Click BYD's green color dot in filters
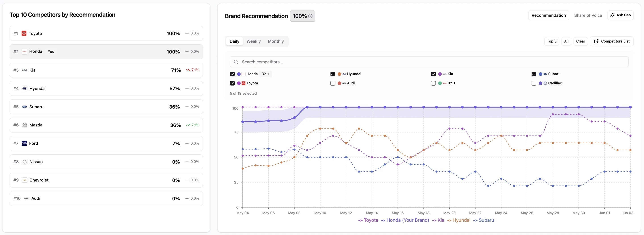The height and width of the screenshot is (235, 644). click(440, 83)
